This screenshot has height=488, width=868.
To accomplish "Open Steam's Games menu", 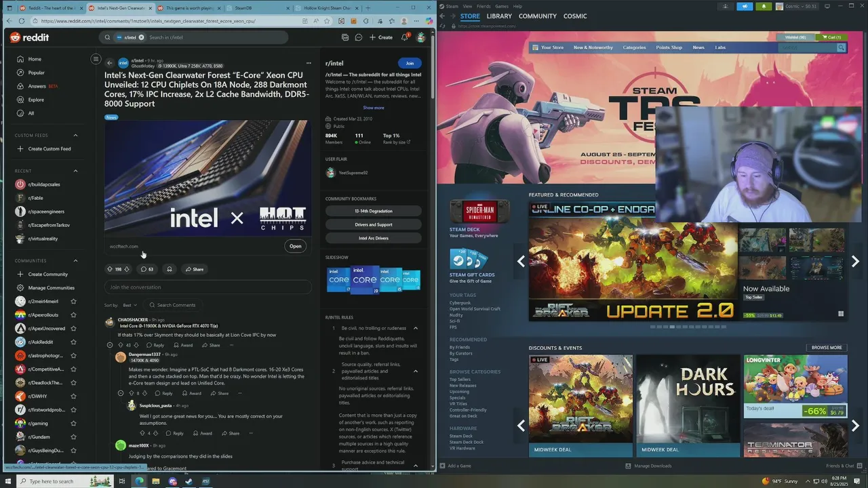I will coord(502,6).
